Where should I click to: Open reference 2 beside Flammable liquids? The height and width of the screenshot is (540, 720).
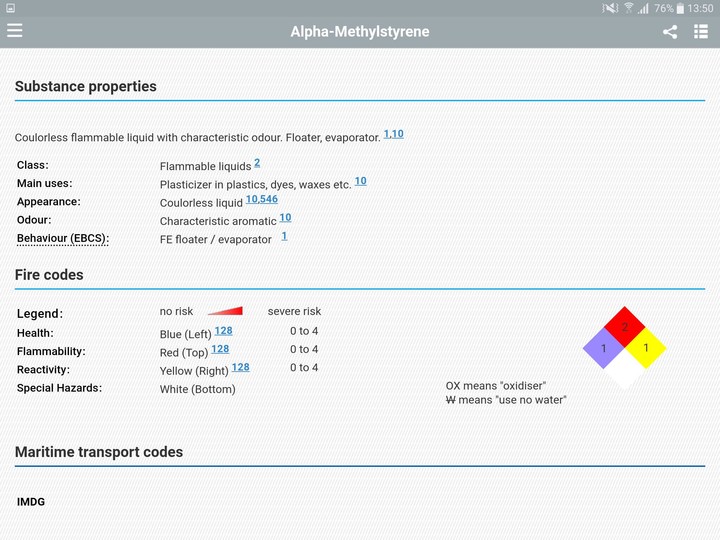click(x=257, y=163)
